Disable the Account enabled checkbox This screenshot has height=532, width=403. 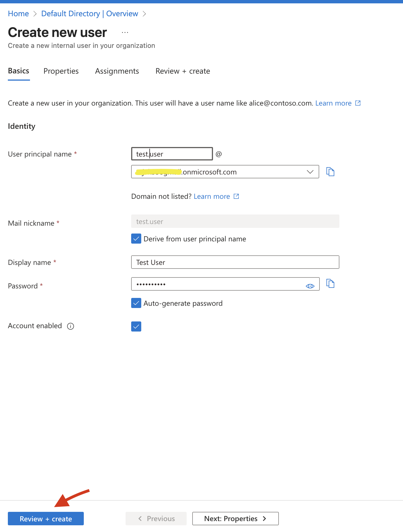[x=136, y=326]
